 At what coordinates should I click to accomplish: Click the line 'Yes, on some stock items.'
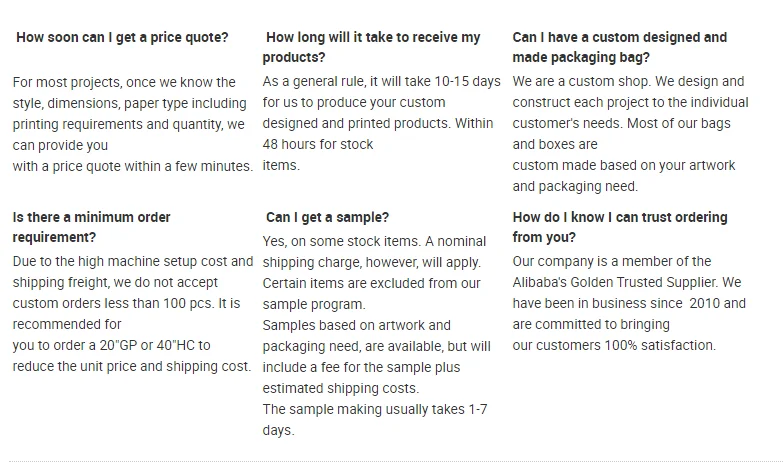pyautogui.click(x=342, y=241)
